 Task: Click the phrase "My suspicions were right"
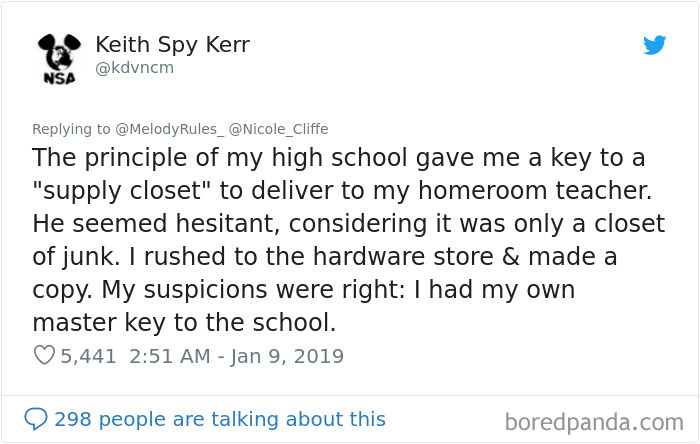(253, 290)
